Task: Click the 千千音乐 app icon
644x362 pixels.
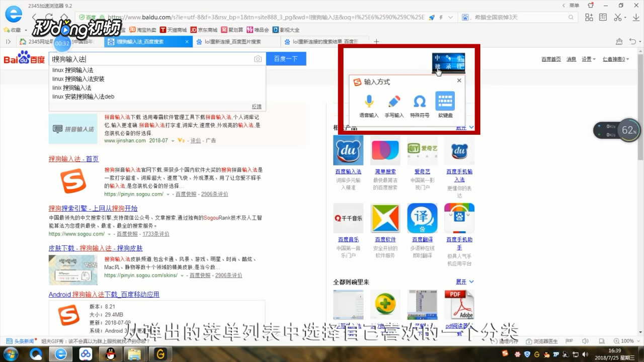Action: 348,218
